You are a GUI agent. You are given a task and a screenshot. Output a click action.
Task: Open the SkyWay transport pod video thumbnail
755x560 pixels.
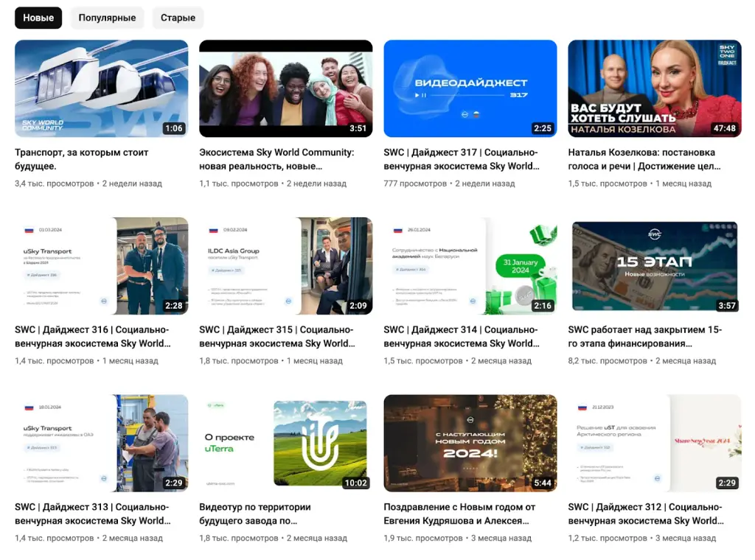coord(102,88)
